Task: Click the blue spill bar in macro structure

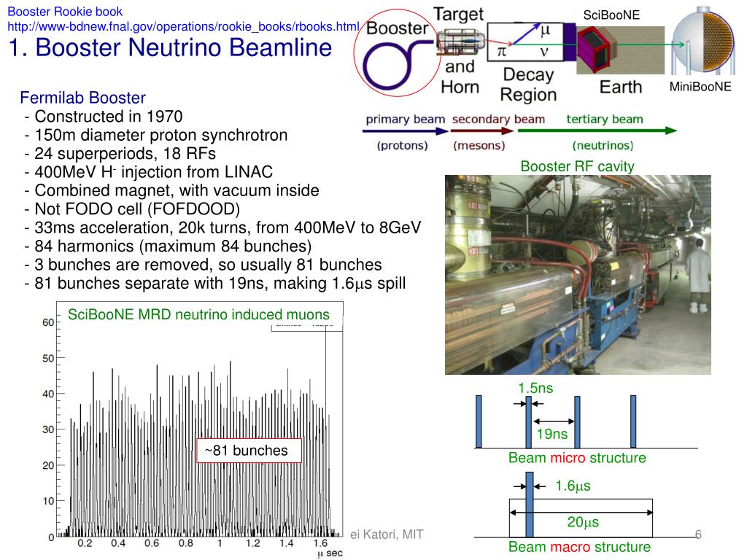Action: point(530,505)
